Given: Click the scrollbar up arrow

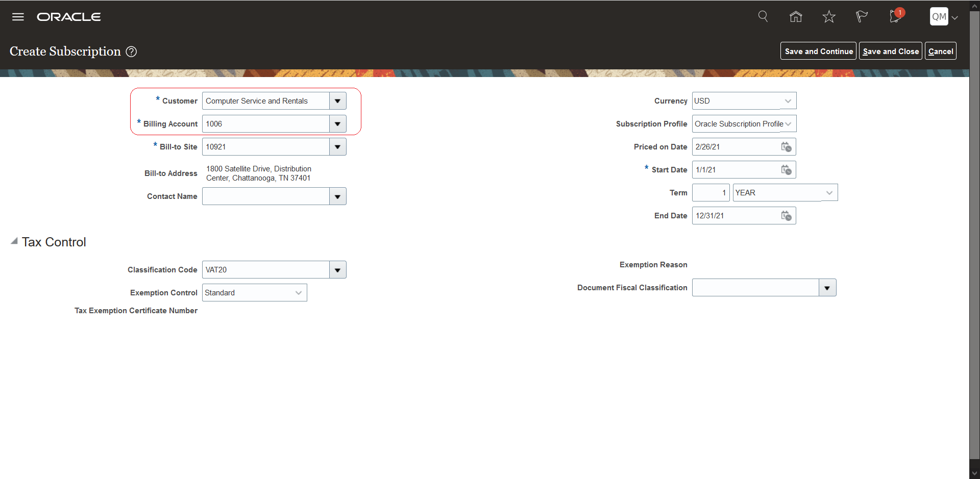Looking at the screenshot, I should (975, 6).
